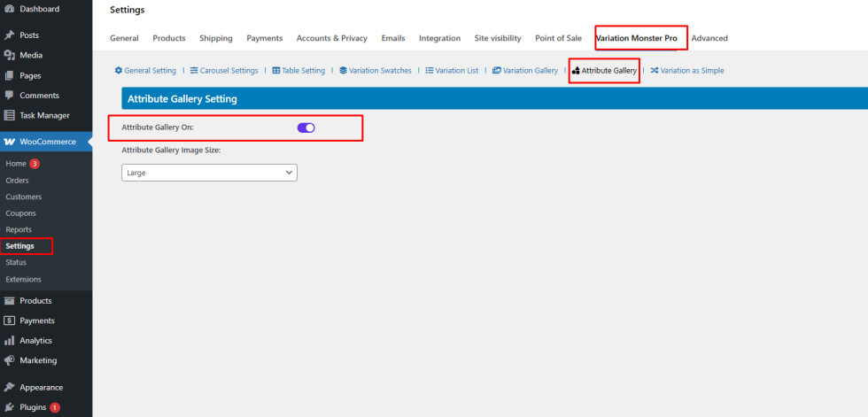Open the Variation List link
The width and height of the screenshot is (868, 417).
tap(457, 71)
